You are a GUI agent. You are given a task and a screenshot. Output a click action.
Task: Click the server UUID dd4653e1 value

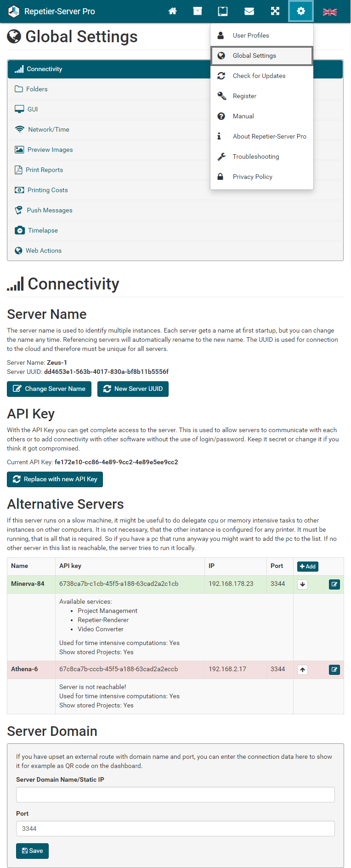tap(106, 372)
